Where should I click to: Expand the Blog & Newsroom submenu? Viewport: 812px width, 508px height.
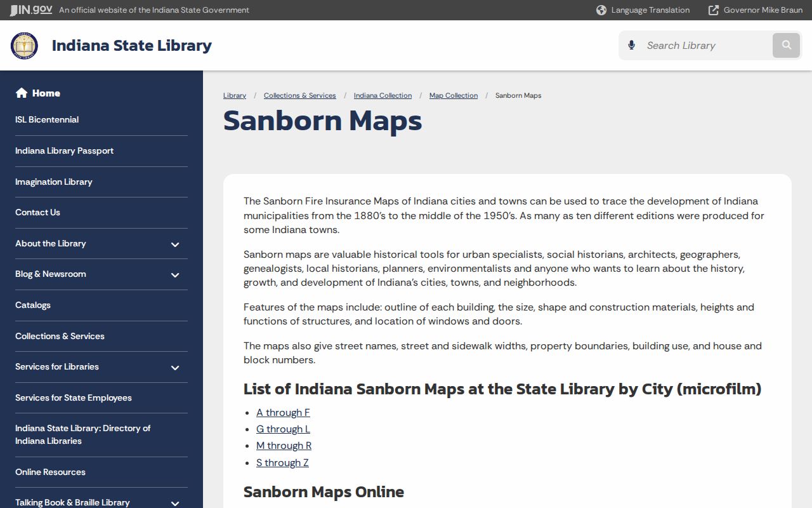[175, 275]
